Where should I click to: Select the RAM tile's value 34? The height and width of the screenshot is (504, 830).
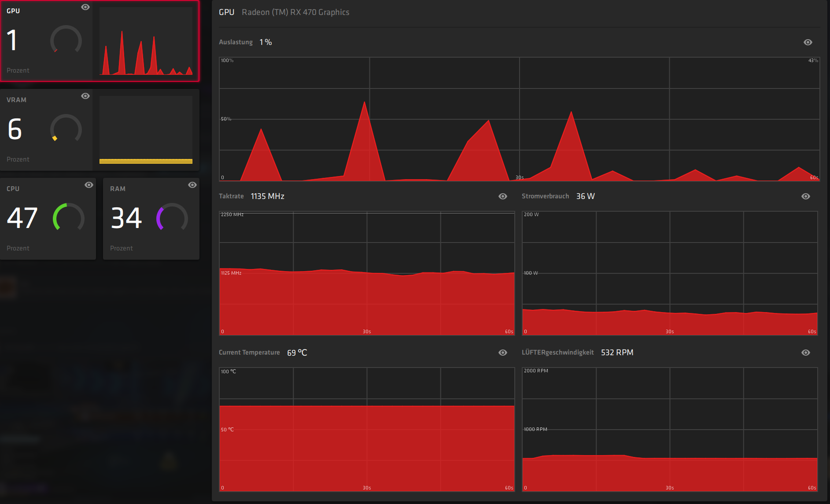(126, 218)
